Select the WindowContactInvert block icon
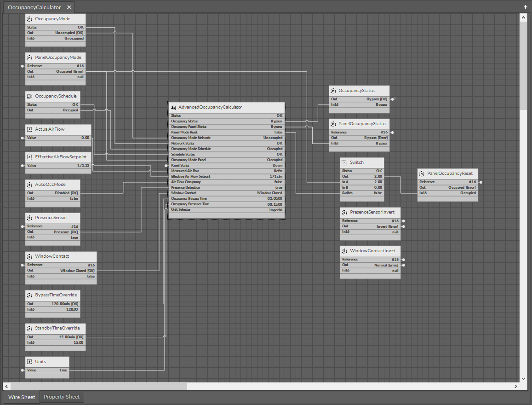Image resolution: width=532 pixels, height=405 pixels. coord(344,251)
